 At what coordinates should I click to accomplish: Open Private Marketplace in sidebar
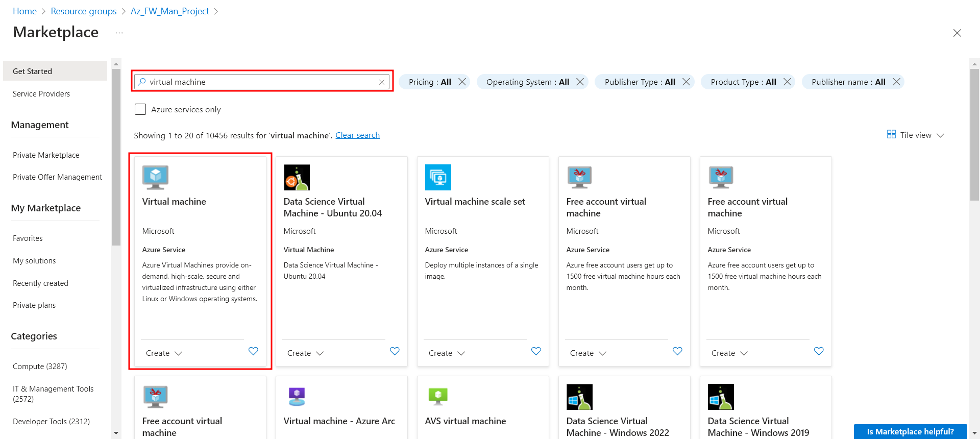[x=46, y=155]
